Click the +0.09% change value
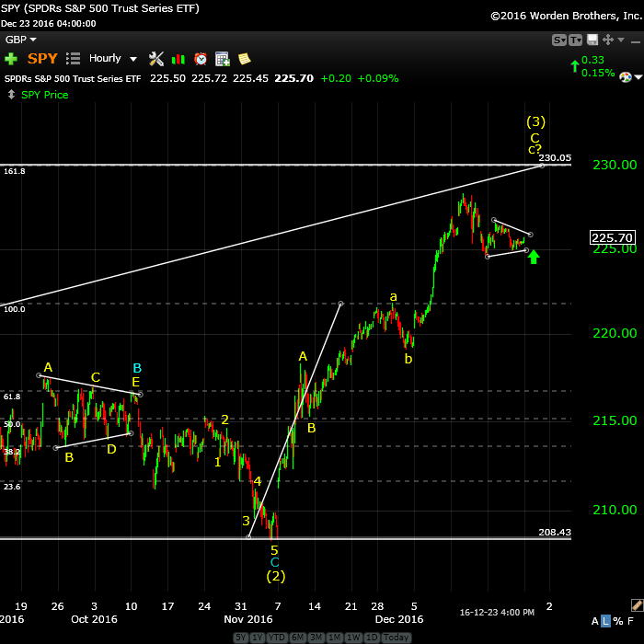 378,78
